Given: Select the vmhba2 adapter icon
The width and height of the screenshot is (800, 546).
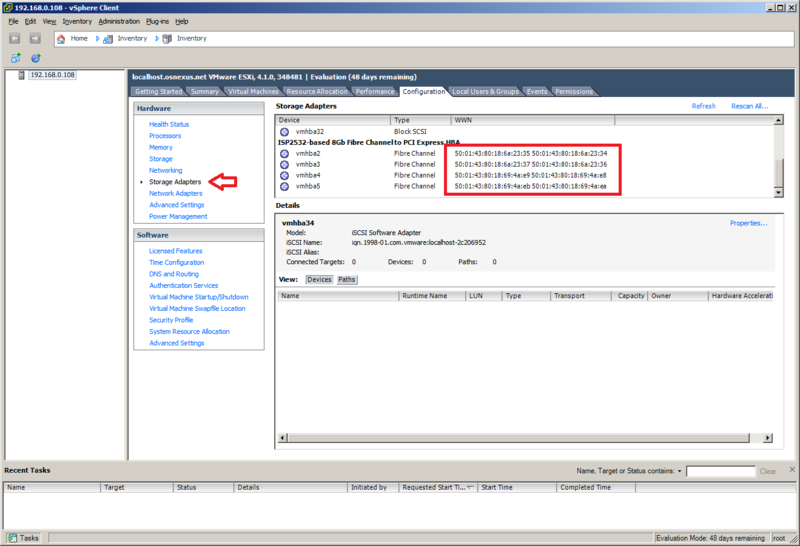Looking at the screenshot, I should 285,154.
